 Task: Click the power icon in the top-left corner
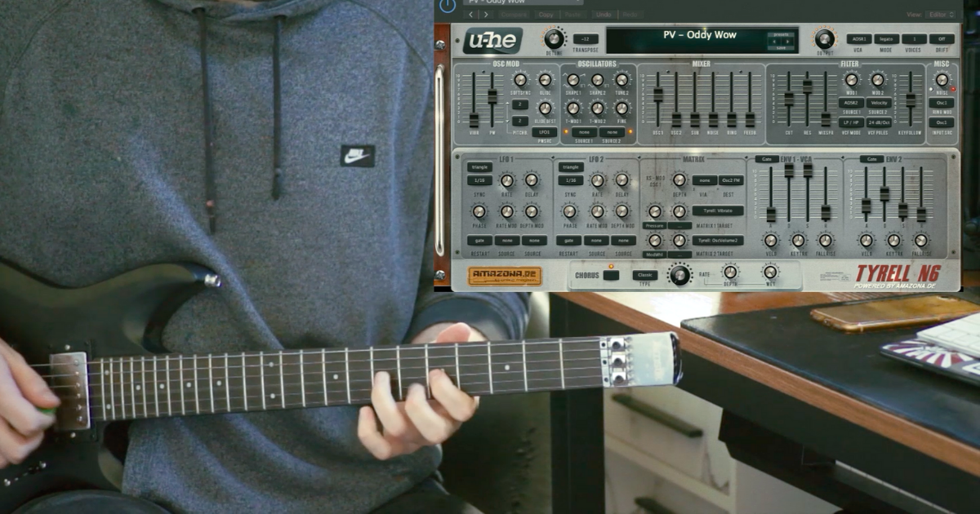coord(448,7)
